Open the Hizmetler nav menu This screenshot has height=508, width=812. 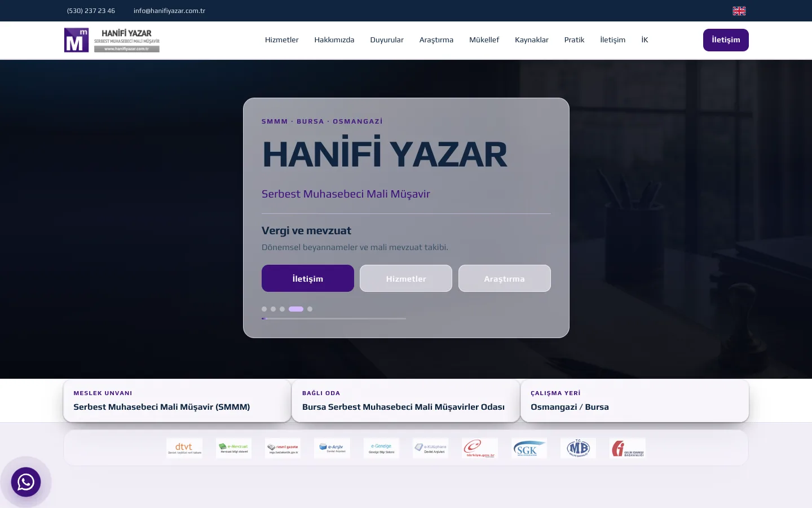[x=281, y=40]
